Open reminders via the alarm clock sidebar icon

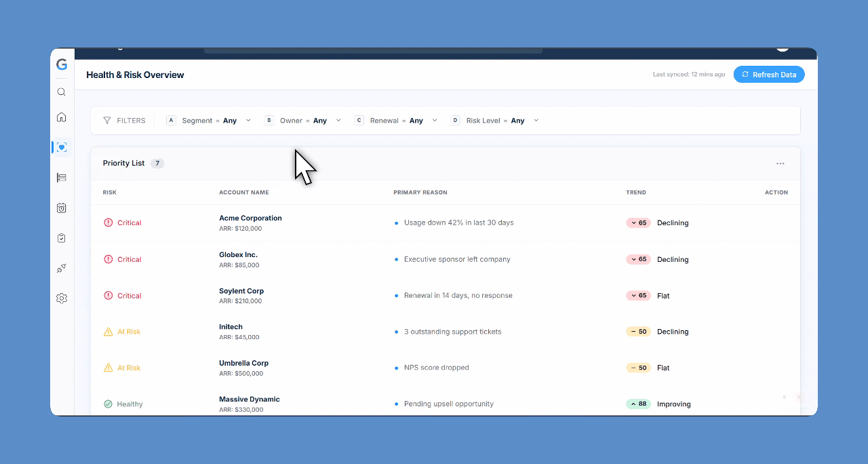[61, 208]
